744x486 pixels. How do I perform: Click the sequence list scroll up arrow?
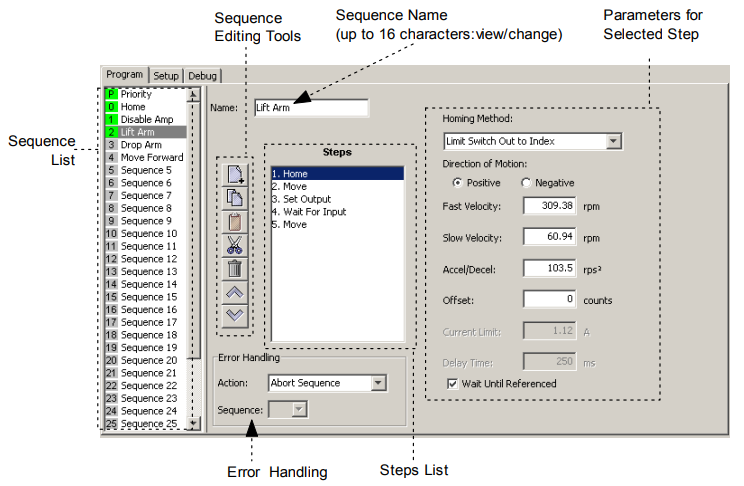[x=193, y=95]
